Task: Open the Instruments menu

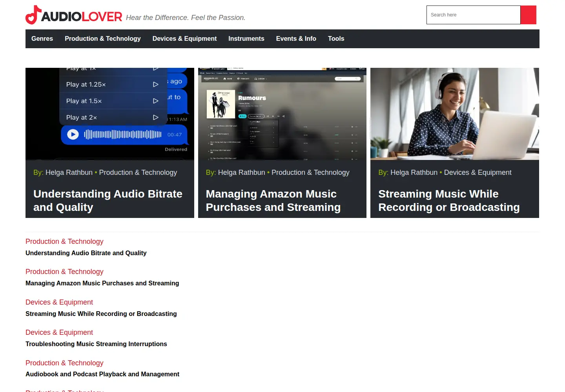Action: point(246,38)
